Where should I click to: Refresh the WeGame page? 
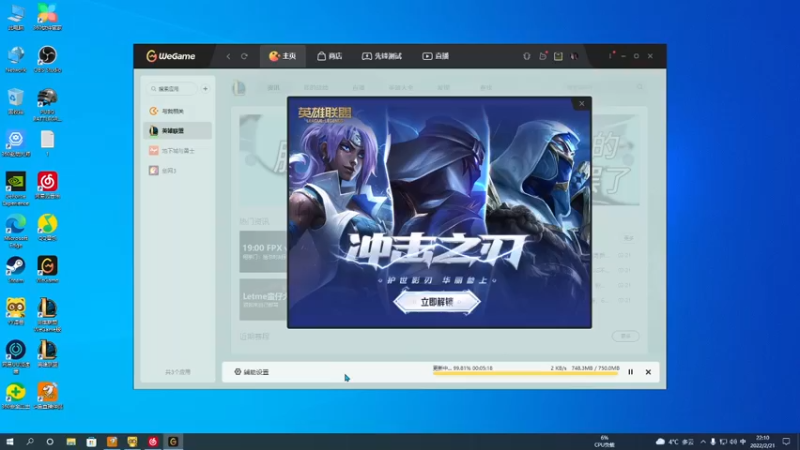coord(244,56)
